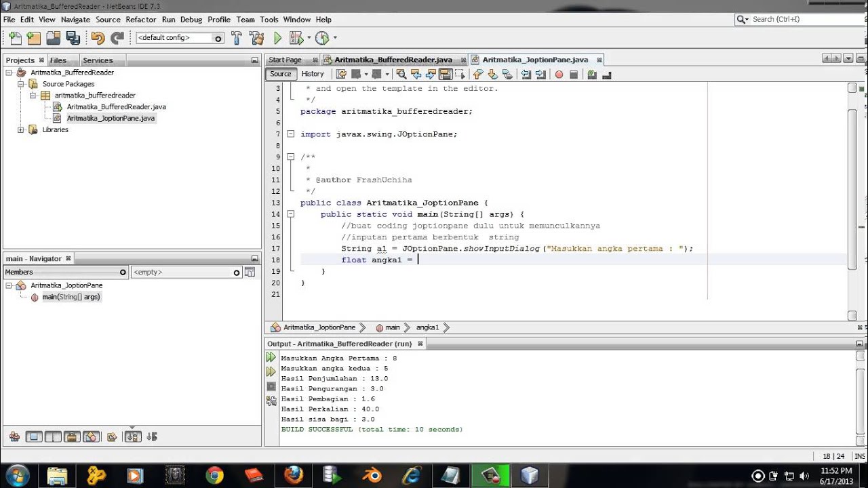Toggle Show Static Members in Navigator
The height and width of the screenshot is (488, 868).
click(x=53, y=437)
